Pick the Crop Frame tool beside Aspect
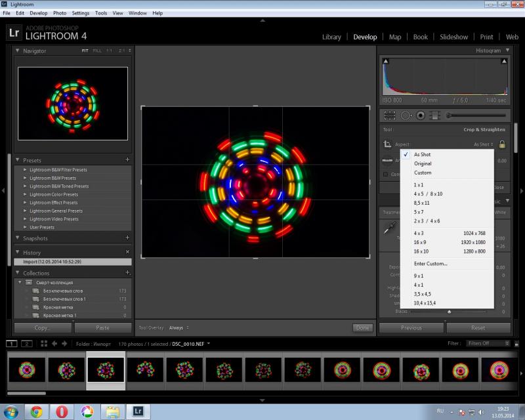This screenshot has width=525, height=420. click(x=387, y=144)
